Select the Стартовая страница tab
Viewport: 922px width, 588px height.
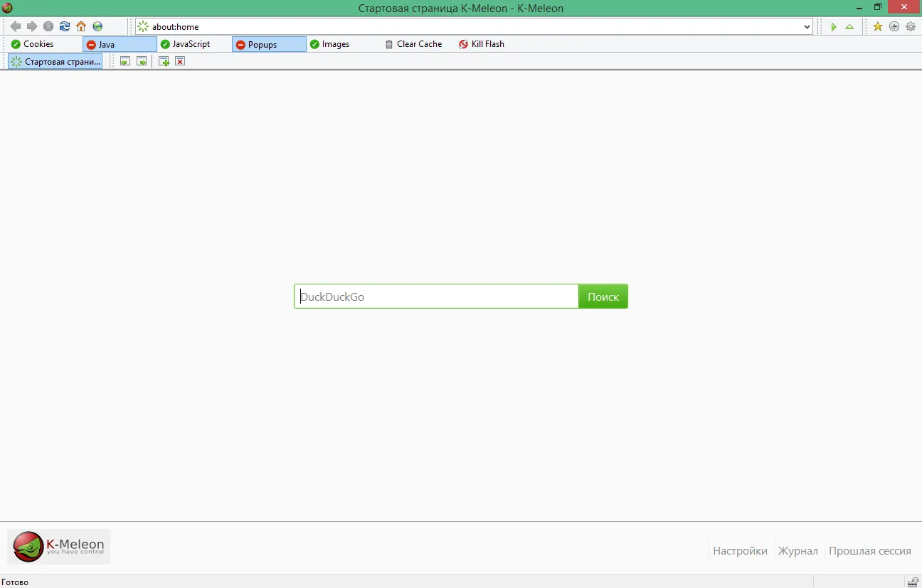pyautogui.click(x=55, y=62)
